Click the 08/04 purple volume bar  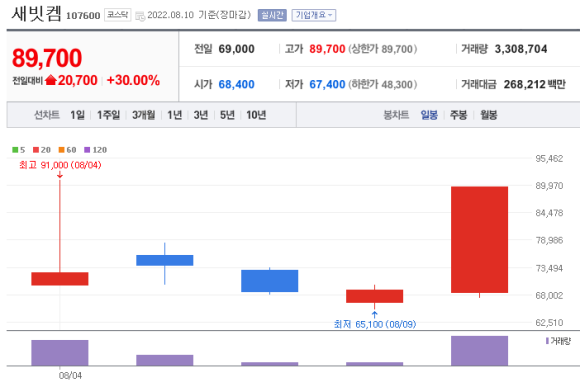click(x=60, y=353)
